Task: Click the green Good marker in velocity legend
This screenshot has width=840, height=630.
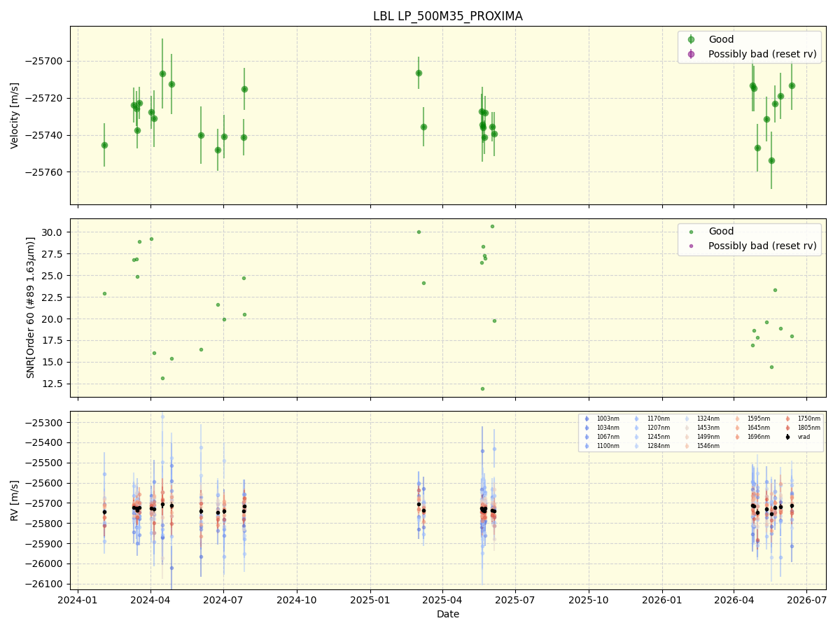Action: 691,40
